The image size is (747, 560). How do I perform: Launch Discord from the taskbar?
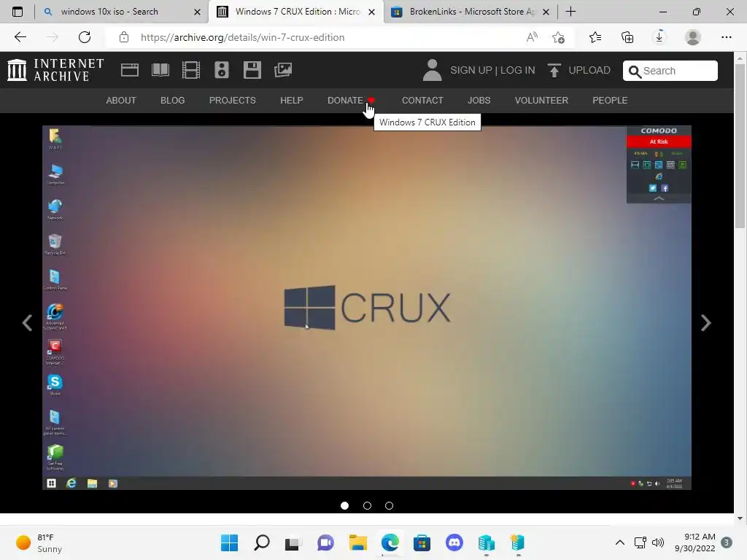tap(454, 542)
